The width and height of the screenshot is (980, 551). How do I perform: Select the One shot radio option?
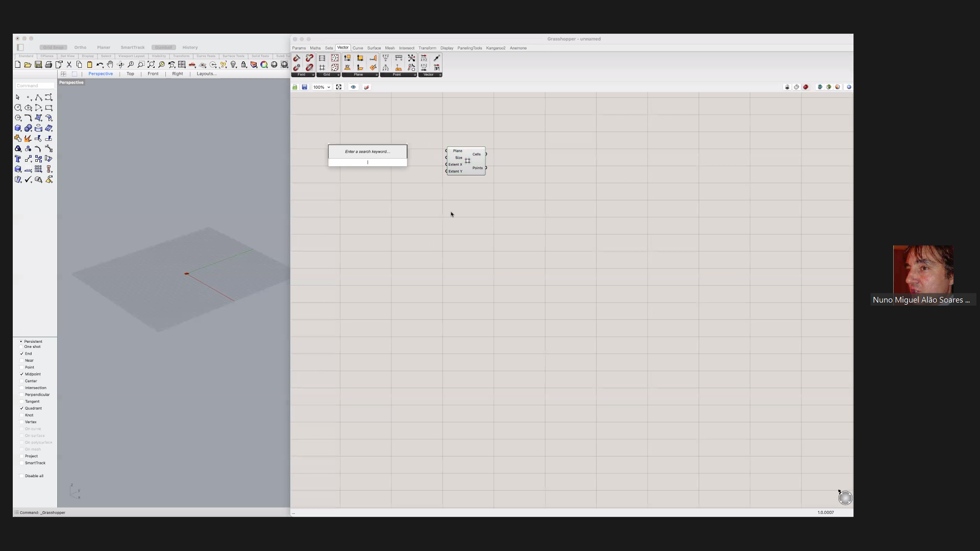21,347
